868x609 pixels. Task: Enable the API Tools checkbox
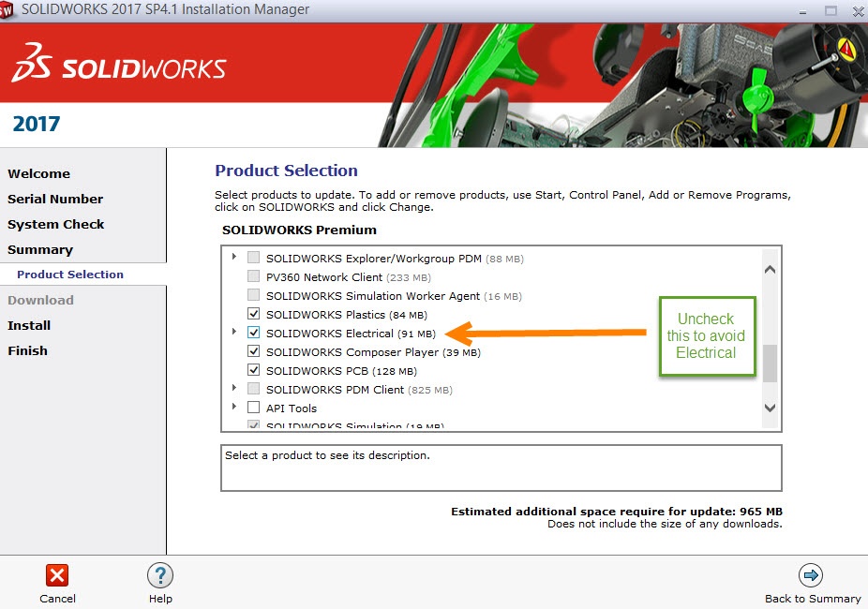(x=253, y=408)
